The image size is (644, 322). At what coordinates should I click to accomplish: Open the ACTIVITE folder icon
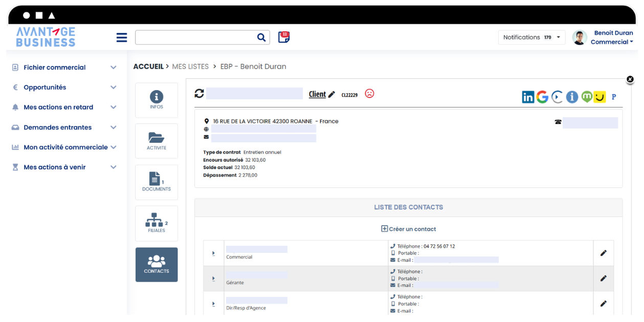click(156, 140)
